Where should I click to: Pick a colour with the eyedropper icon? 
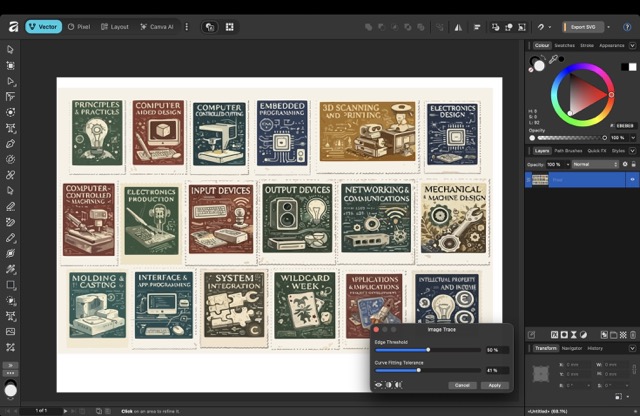pos(553,60)
